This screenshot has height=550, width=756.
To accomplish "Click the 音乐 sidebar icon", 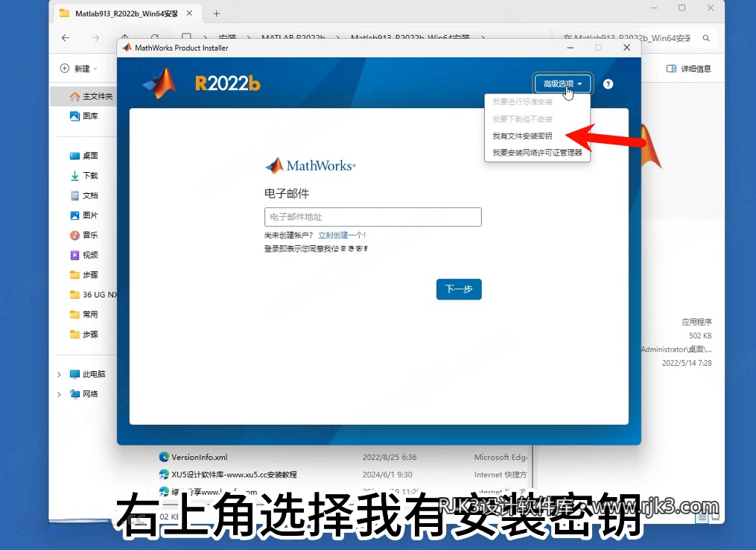I will 74,235.
